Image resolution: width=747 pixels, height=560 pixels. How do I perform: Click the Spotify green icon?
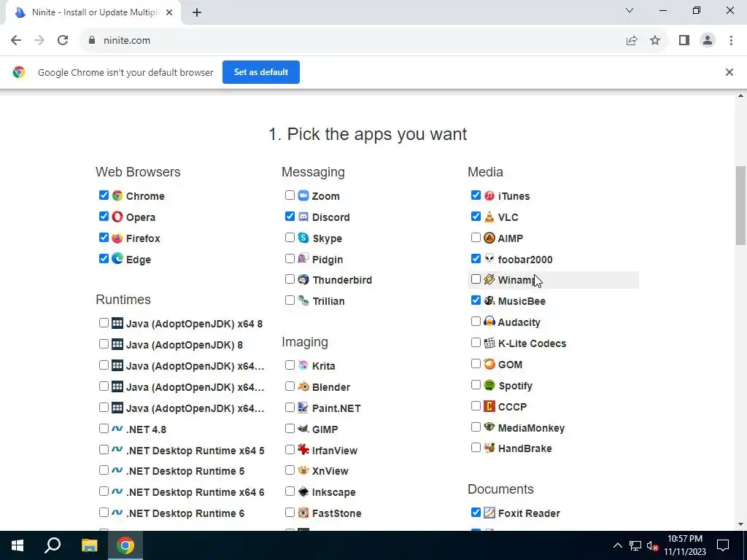[489, 385]
